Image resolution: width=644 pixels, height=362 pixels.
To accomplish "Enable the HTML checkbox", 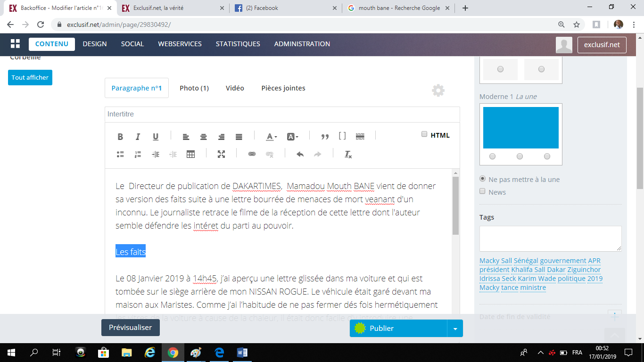I will pyautogui.click(x=424, y=134).
